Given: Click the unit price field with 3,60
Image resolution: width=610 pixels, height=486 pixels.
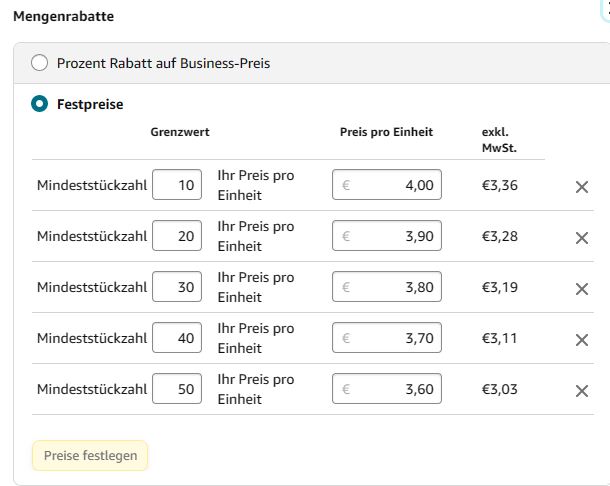Looking at the screenshot, I should coord(387,388).
